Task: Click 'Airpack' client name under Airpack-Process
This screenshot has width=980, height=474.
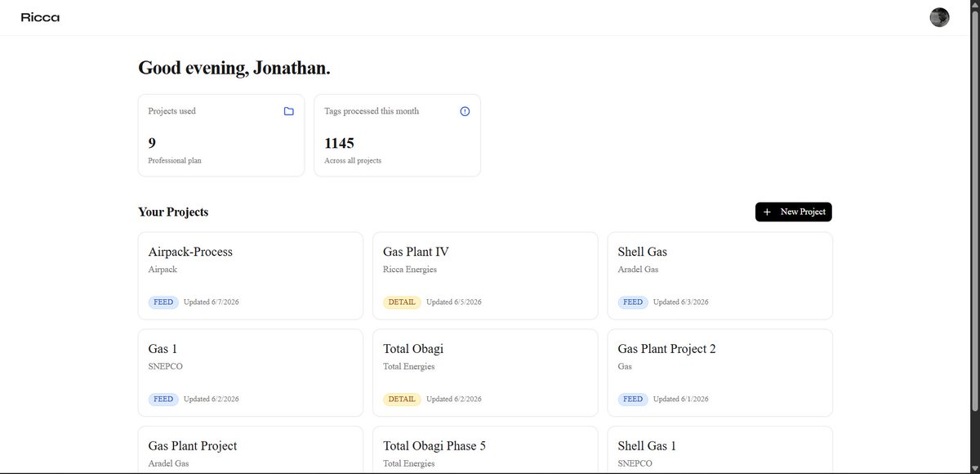Action: [163, 270]
